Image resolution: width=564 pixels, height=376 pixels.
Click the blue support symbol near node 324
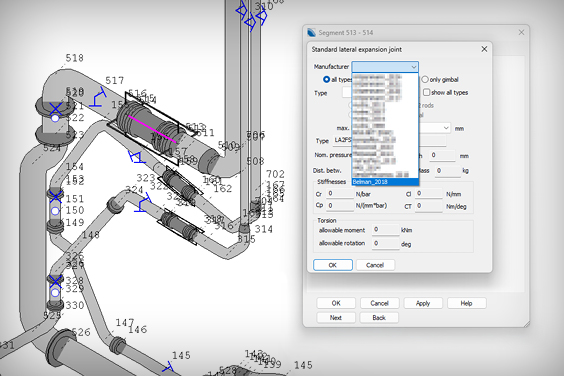(x=143, y=202)
